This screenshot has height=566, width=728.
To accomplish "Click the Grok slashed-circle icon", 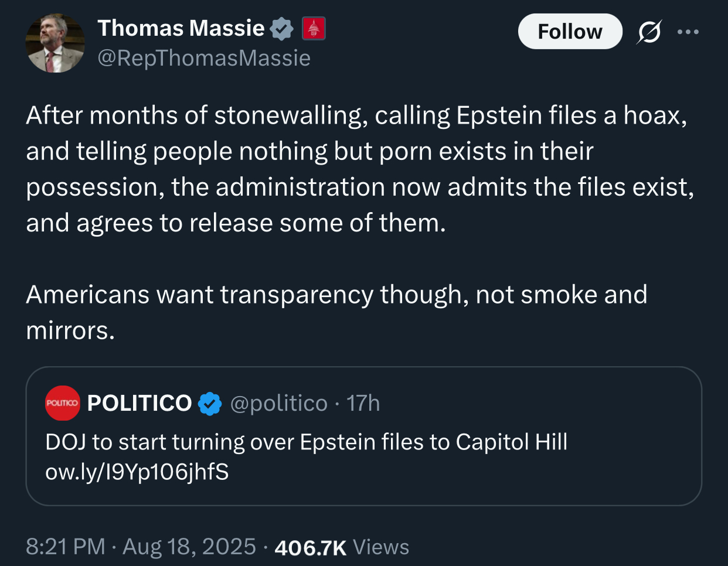I will pyautogui.click(x=649, y=32).
